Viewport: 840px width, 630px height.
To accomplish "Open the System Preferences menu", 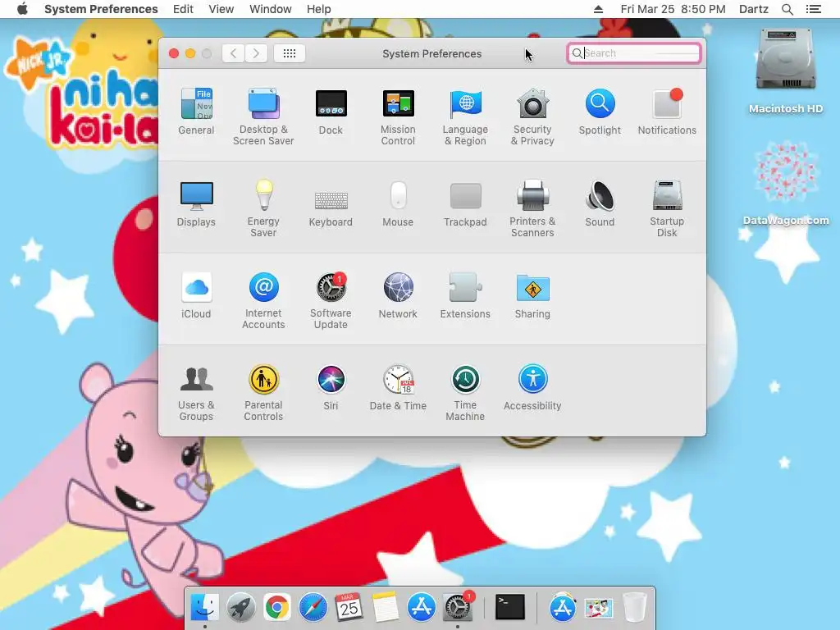I will (x=101, y=9).
